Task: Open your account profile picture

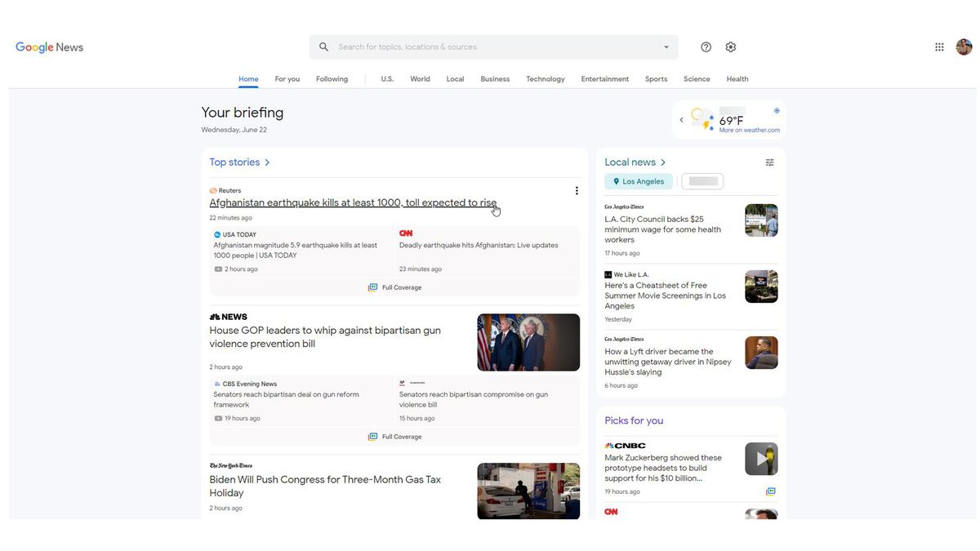Action: tap(964, 47)
